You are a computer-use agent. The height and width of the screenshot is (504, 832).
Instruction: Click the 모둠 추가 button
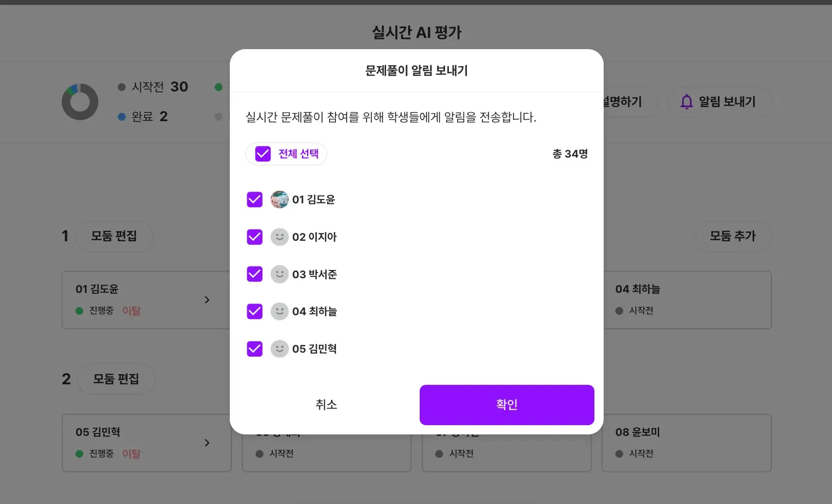(x=733, y=236)
